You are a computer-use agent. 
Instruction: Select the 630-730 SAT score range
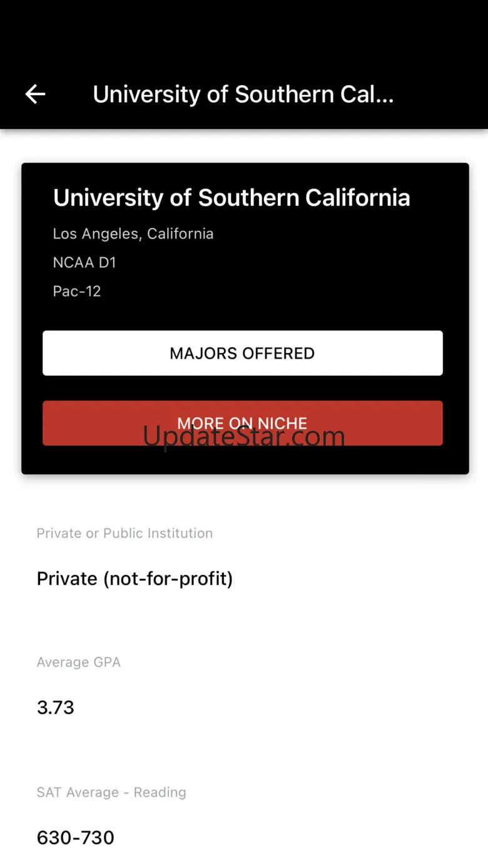click(75, 837)
